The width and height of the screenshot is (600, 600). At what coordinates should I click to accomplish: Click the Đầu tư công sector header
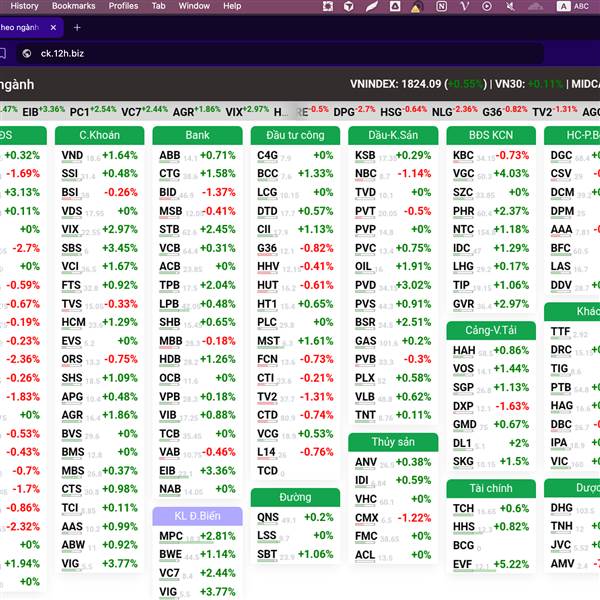pyautogui.click(x=295, y=135)
